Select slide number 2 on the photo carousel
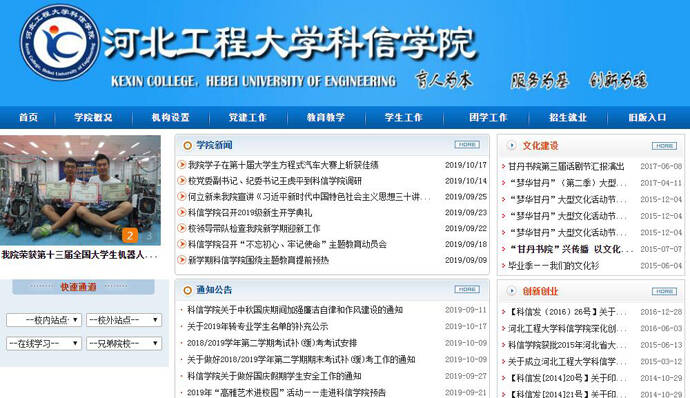Viewport: 690px width, 398px height. 130,236
